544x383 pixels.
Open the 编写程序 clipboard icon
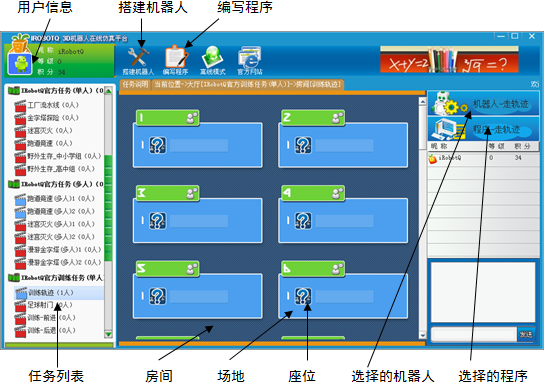click(x=176, y=61)
